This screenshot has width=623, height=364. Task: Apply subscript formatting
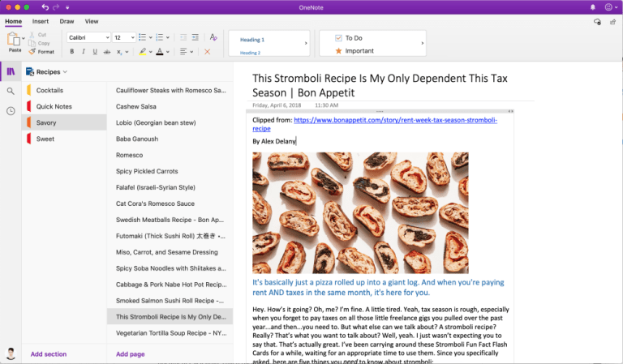click(x=119, y=52)
